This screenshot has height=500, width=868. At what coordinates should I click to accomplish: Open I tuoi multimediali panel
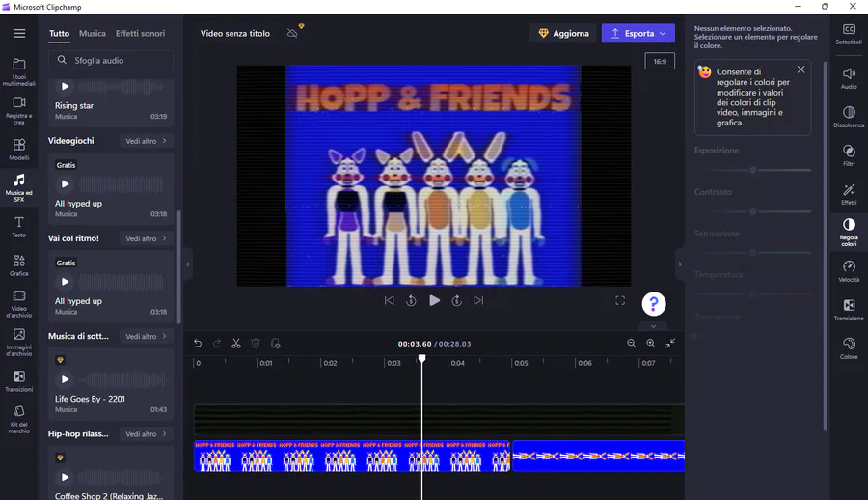19,72
